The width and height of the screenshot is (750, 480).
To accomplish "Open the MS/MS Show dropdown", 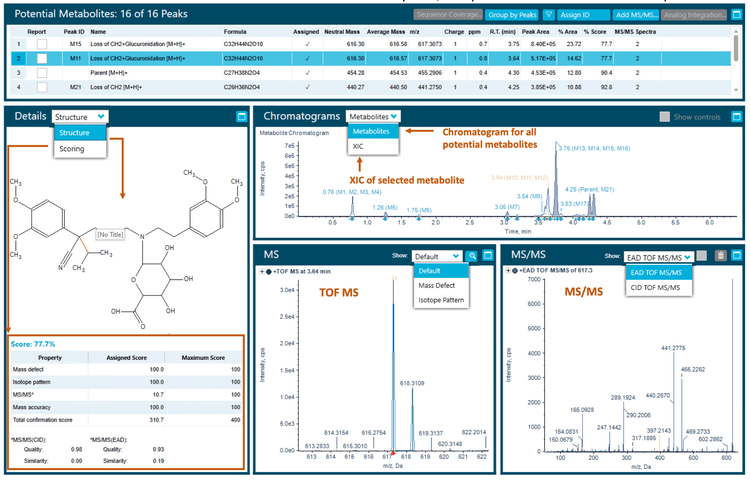I will 657,256.
